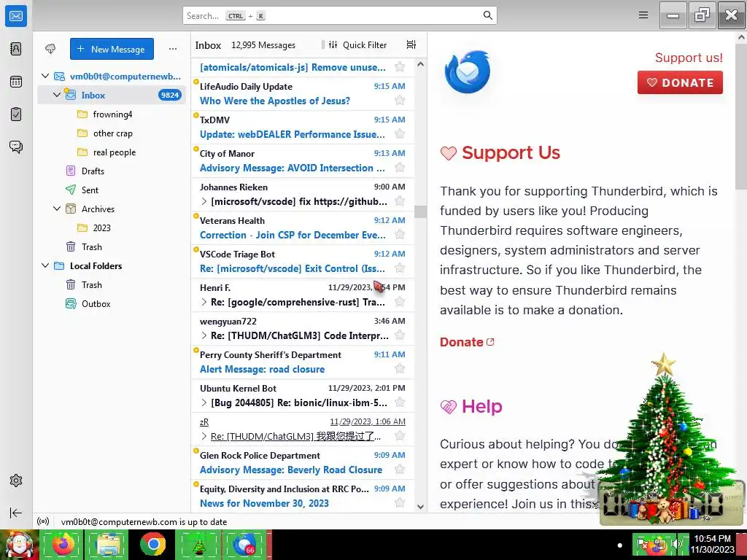Open the Who Were the Apostles message
The width and height of the screenshot is (747, 560).
coord(303,94)
